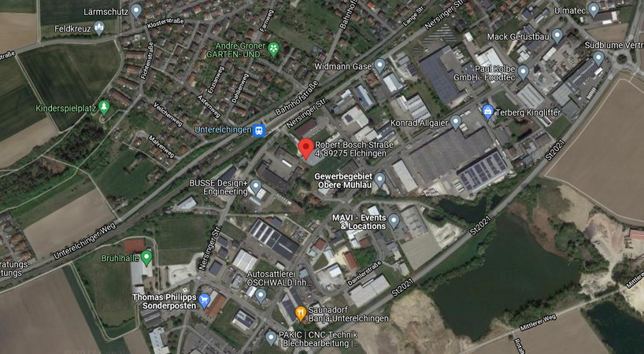Open the Feldkreuz place marker
Screen dimensions: 644x354
pos(99,28)
